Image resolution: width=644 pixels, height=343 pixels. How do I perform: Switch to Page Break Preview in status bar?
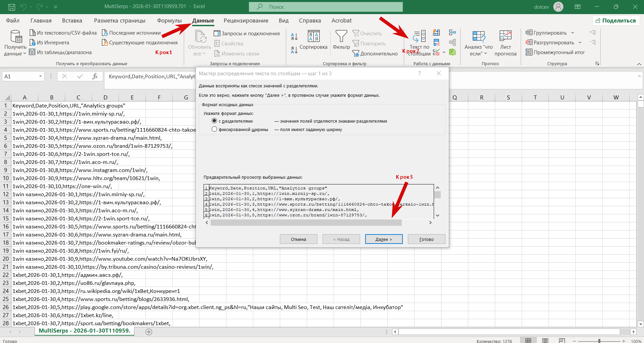click(562, 341)
